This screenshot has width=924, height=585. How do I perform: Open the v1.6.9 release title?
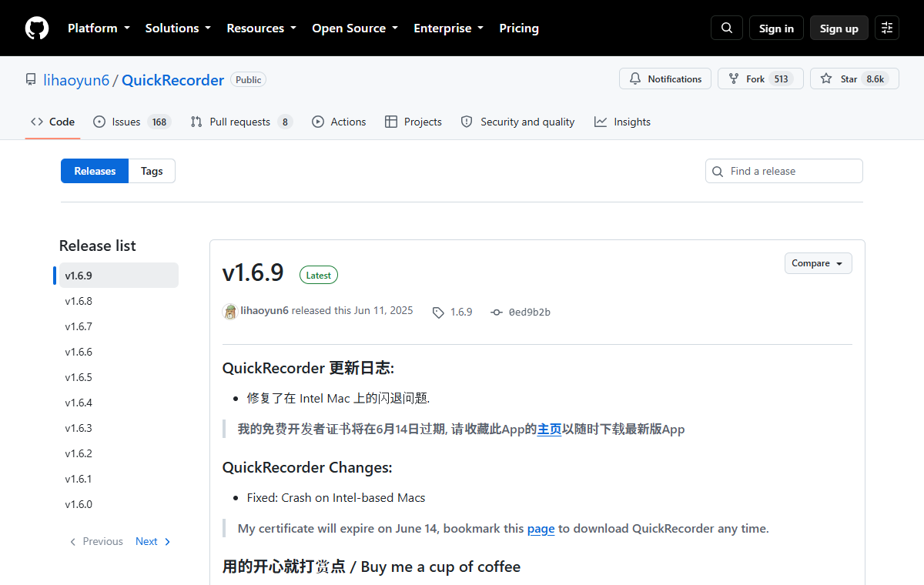click(x=253, y=273)
